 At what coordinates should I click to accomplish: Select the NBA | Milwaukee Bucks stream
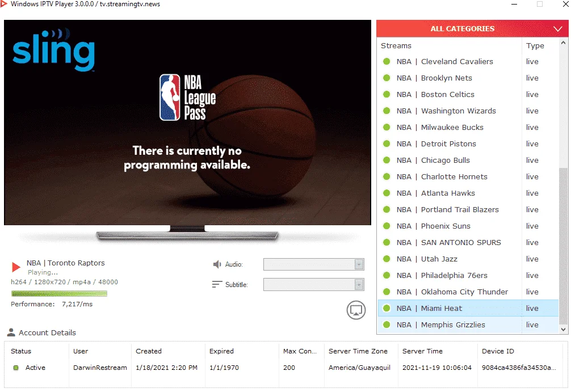pos(468,128)
